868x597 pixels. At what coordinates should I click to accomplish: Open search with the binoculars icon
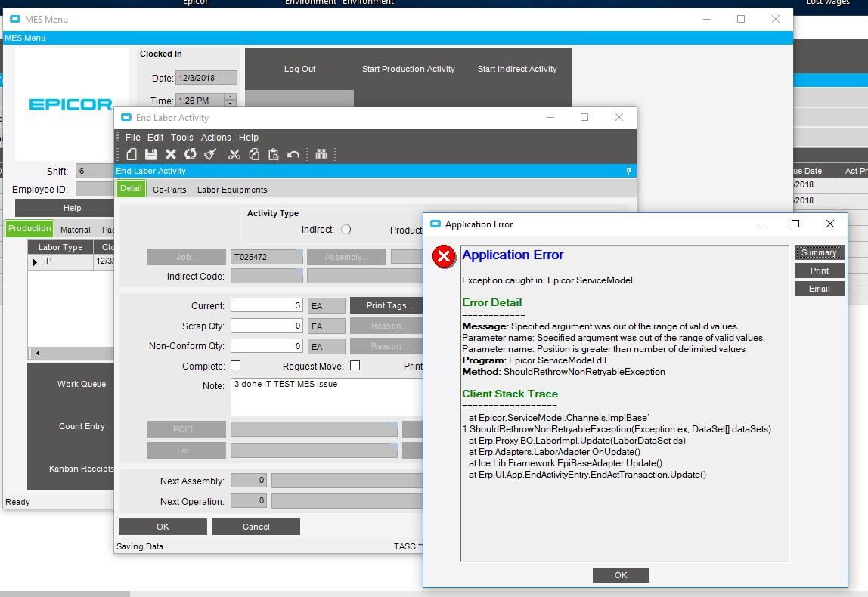click(321, 153)
